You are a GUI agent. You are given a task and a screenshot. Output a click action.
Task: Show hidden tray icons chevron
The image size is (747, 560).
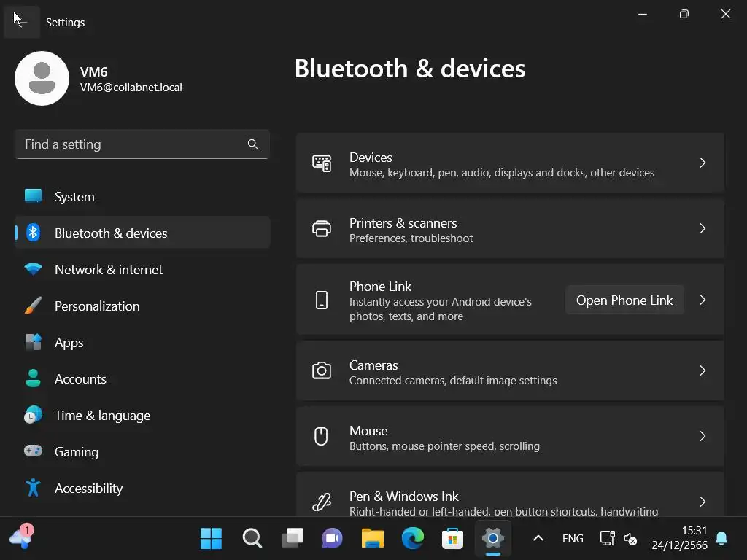pos(538,538)
